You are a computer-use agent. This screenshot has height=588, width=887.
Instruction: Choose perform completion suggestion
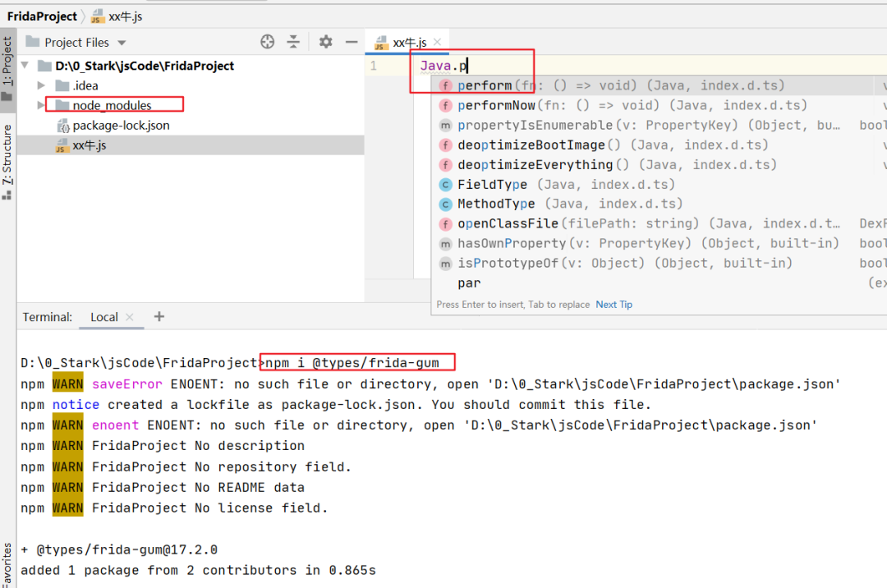[x=659, y=85]
